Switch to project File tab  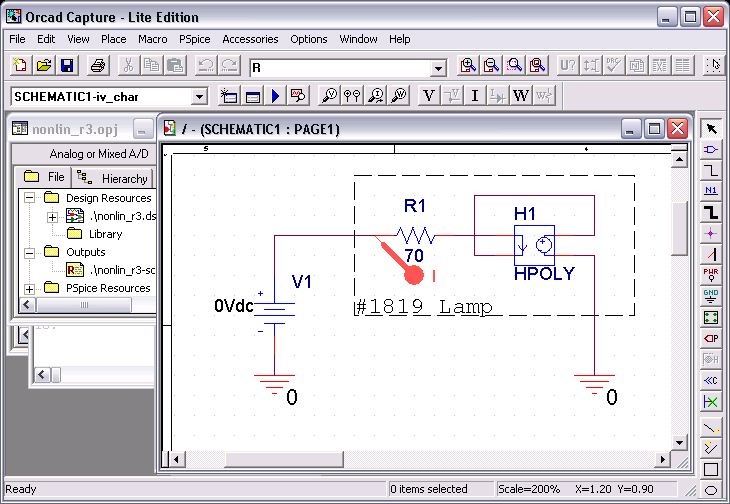pos(44,177)
